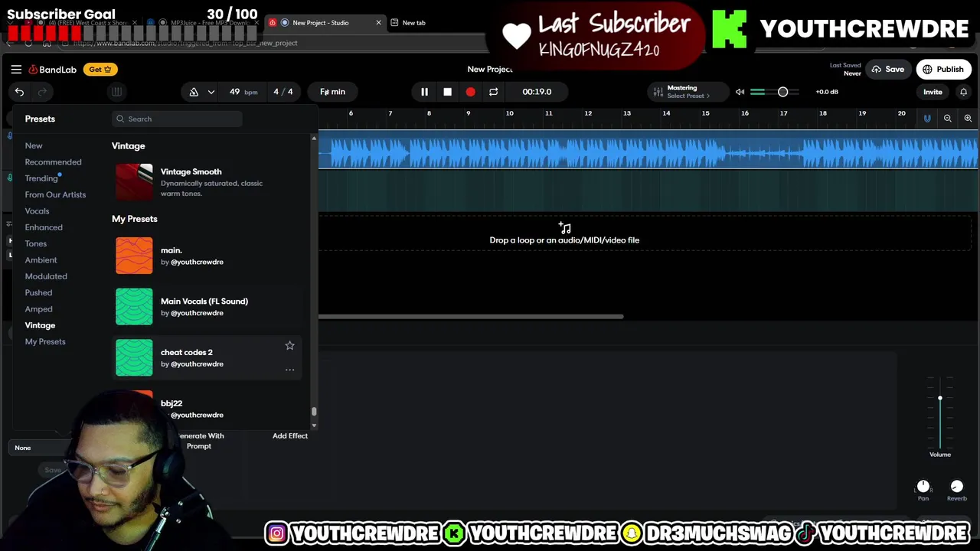Select the Recommended presets category

[53, 162]
